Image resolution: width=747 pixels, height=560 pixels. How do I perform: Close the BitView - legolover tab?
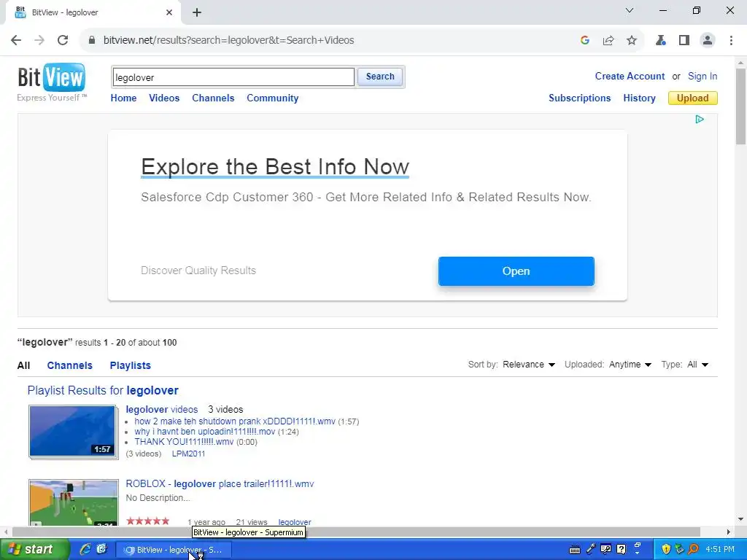coord(169,13)
